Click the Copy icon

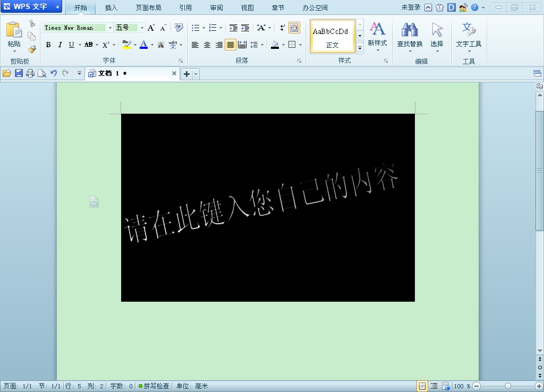point(31,36)
